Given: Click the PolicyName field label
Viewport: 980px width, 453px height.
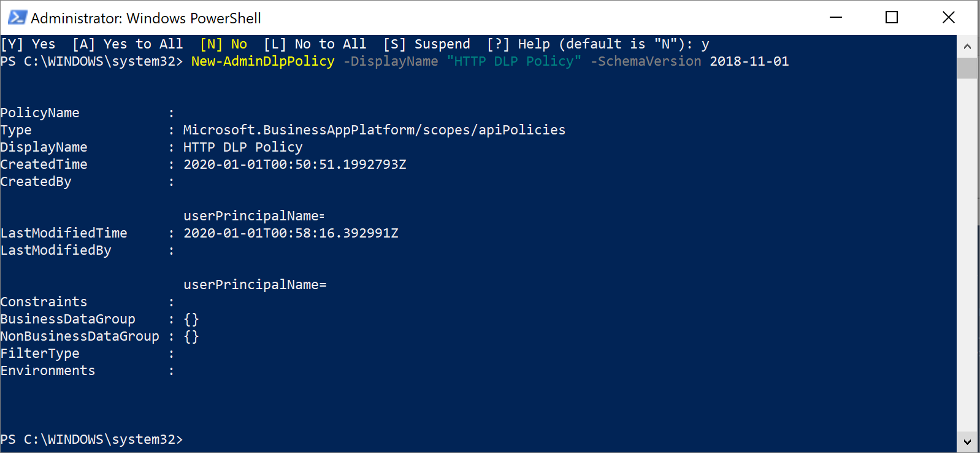Looking at the screenshot, I should 40,112.
